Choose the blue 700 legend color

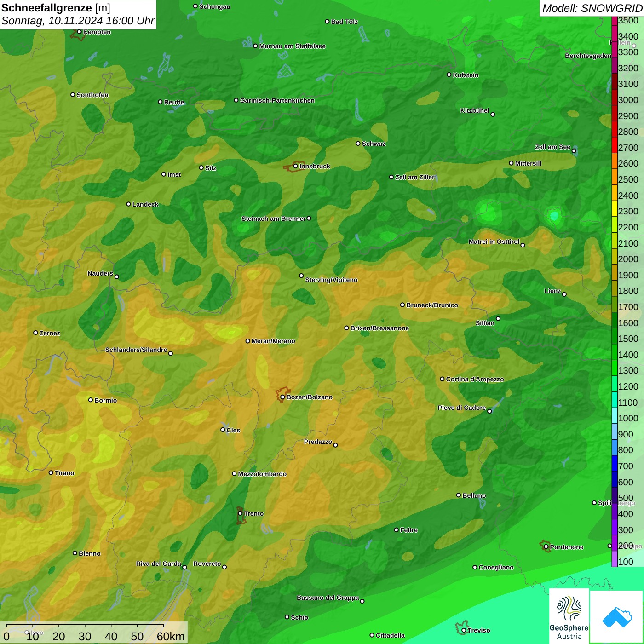point(615,464)
